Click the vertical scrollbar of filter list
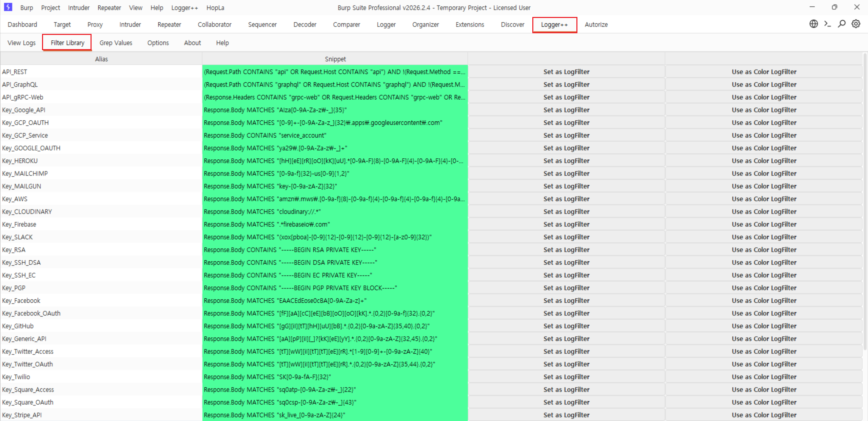 865,202
